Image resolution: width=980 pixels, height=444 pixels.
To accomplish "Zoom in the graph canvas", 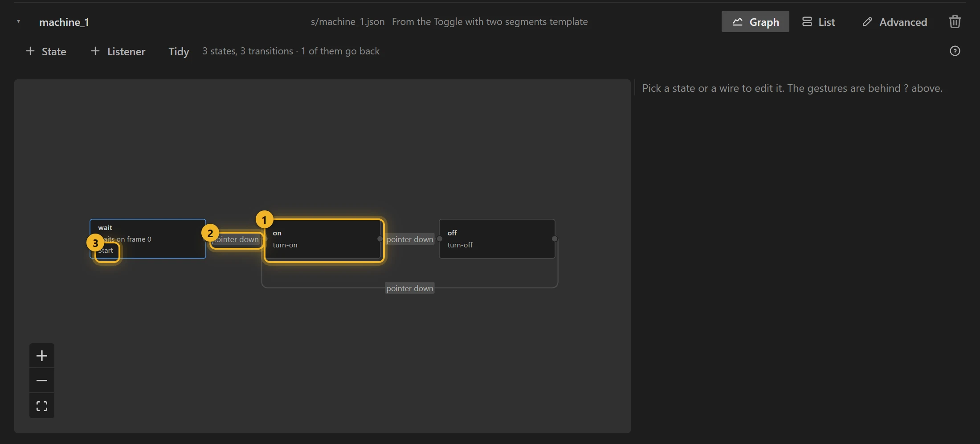I will [x=42, y=356].
